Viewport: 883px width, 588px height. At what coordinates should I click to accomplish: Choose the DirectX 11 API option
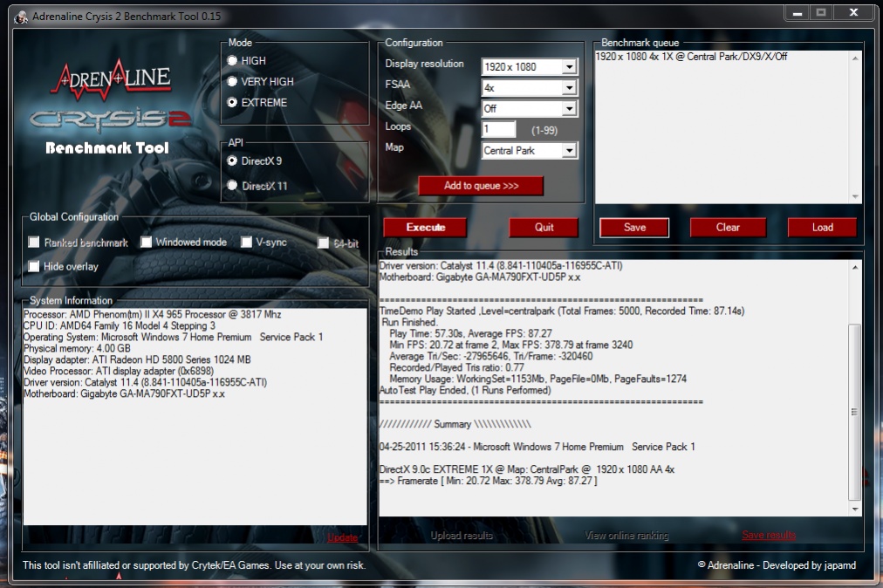coord(232,185)
